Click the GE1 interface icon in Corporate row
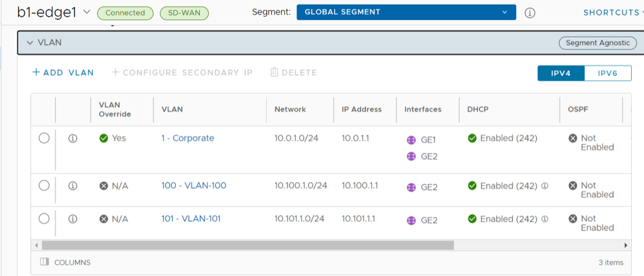644x276 pixels. [411, 140]
